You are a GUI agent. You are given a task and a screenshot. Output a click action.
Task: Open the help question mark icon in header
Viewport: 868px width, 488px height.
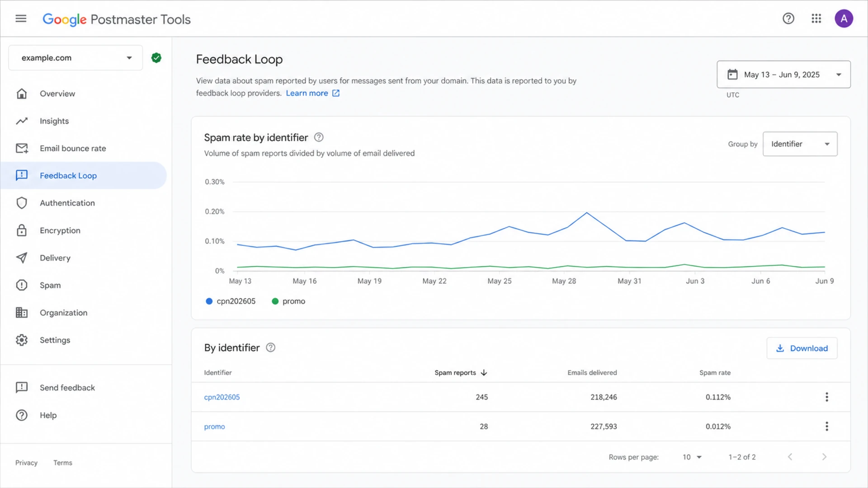tap(788, 19)
